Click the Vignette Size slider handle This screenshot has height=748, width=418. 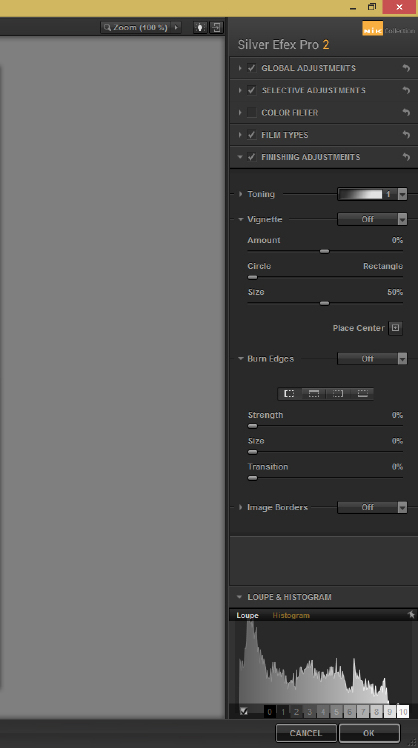click(324, 303)
